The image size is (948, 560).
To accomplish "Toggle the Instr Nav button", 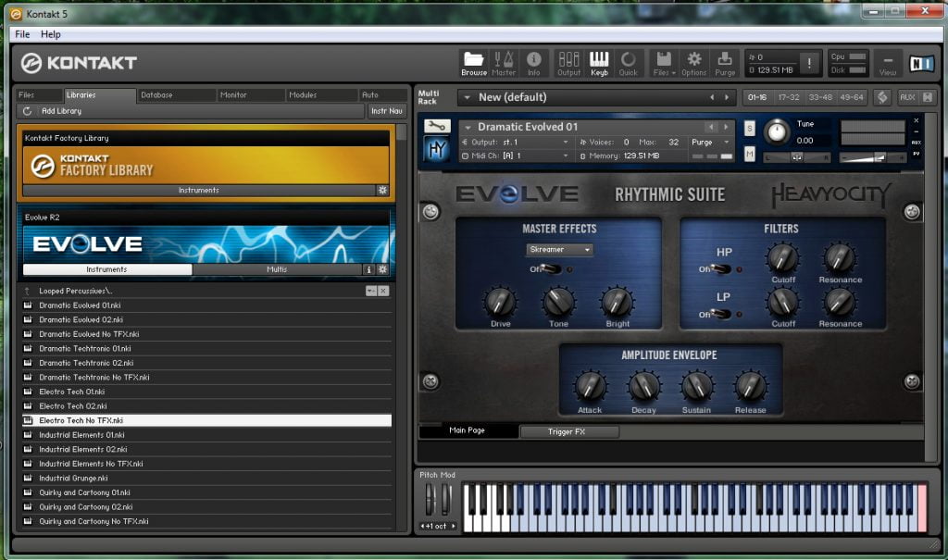I will coord(387,111).
